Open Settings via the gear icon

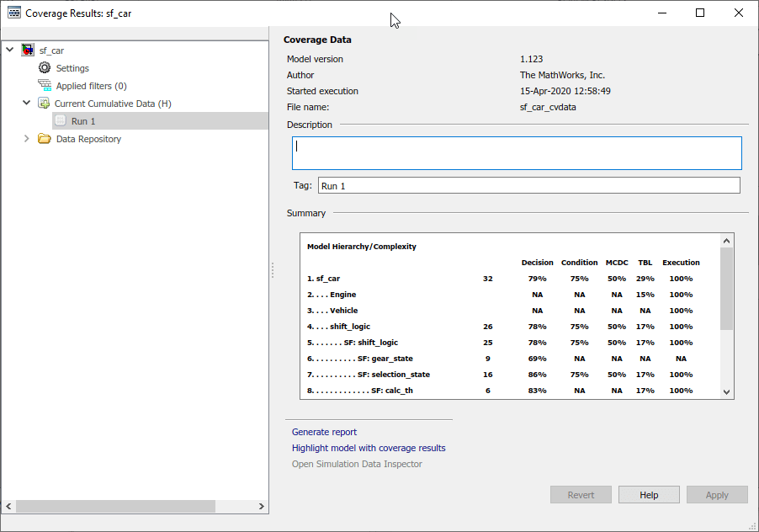45,67
